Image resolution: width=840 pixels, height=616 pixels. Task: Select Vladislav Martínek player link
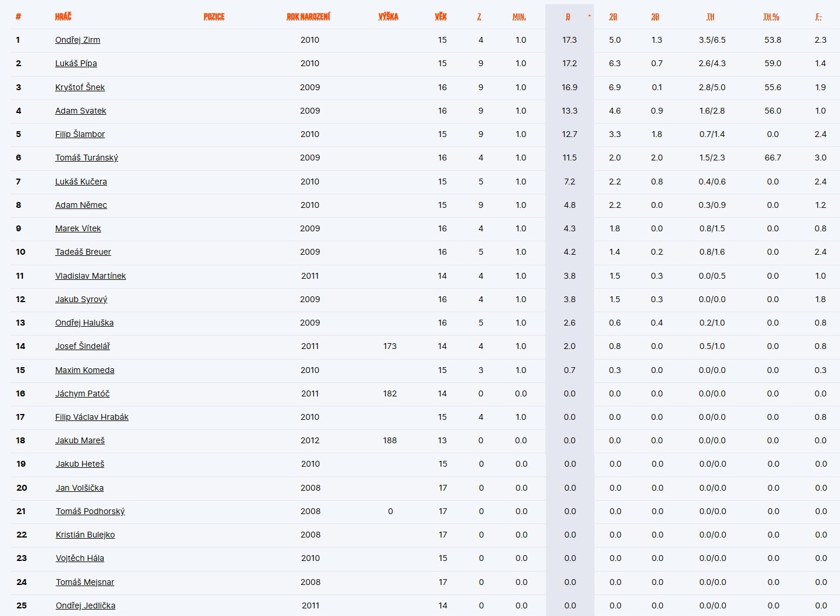pos(91,276)
